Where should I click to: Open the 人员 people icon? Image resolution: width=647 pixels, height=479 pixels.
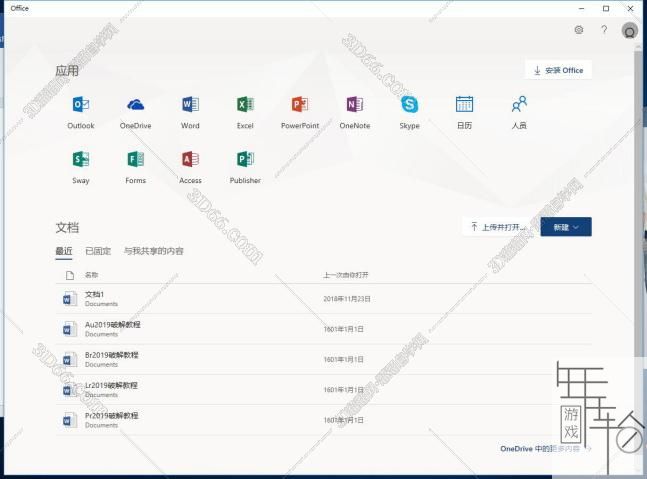pyautogui.click(x=519, y=104)
